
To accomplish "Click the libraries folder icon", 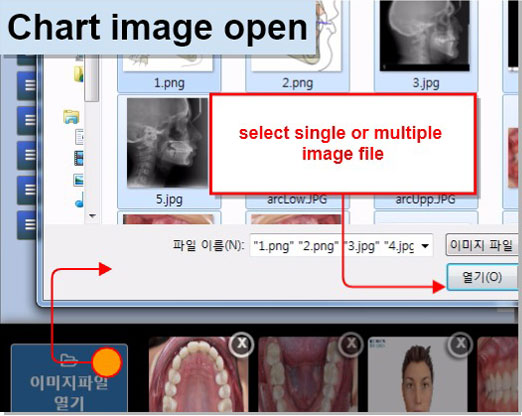I will point(71,117).
